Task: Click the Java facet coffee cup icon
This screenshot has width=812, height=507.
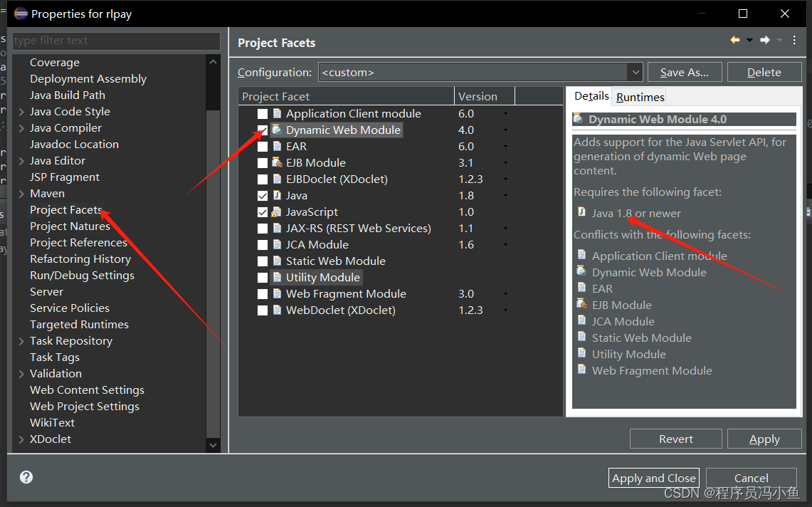Action: point(277,195)
